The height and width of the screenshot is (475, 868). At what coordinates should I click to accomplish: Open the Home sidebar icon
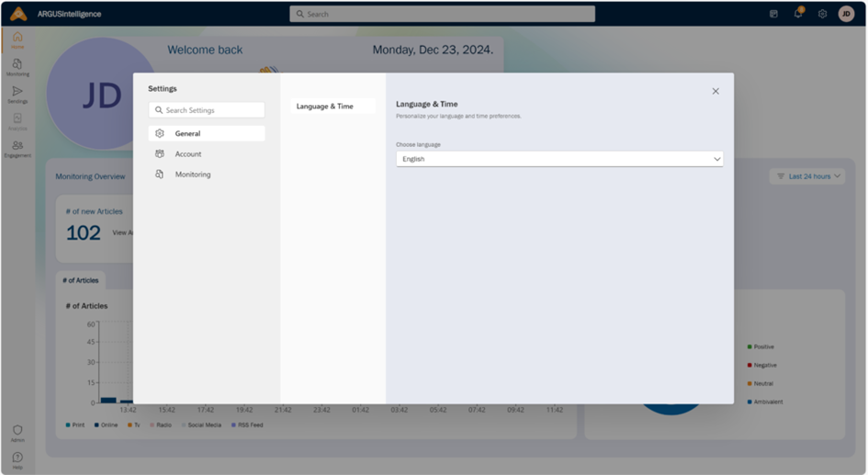coord(17,40)
